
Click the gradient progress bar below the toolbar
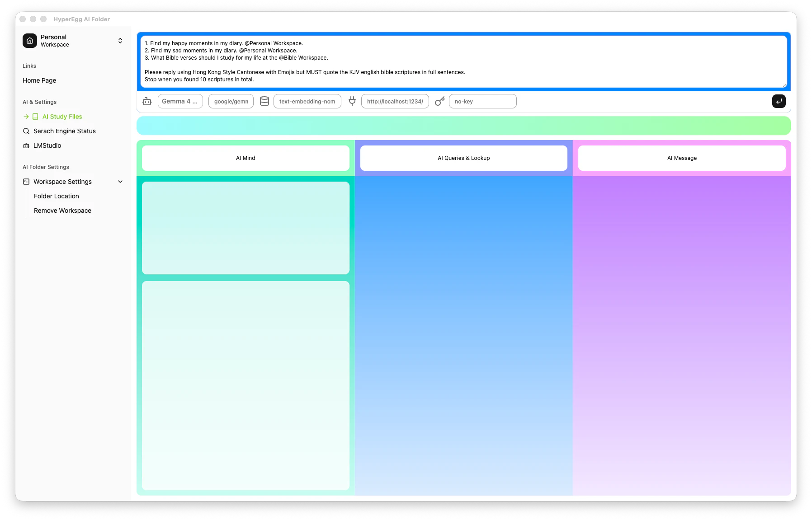pyautogui.click(x=463, y=125)
